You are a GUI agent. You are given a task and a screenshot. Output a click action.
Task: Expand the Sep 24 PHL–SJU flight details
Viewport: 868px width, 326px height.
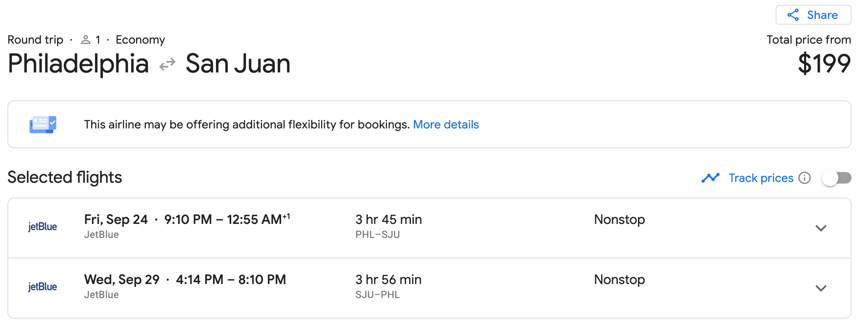[x=821, y=228]
